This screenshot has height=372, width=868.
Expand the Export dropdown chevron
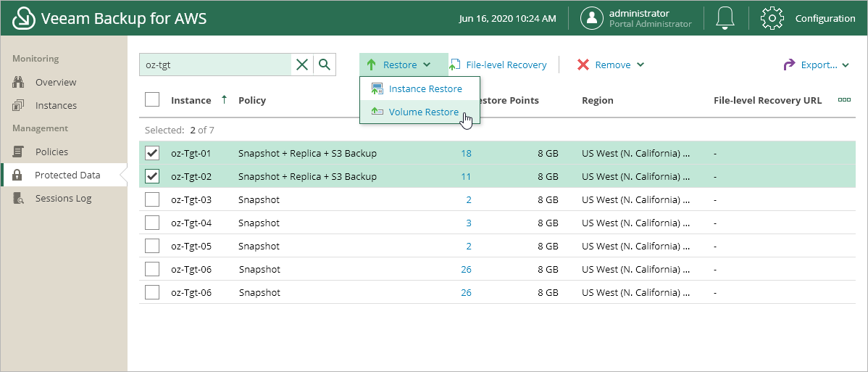(846, 65)
